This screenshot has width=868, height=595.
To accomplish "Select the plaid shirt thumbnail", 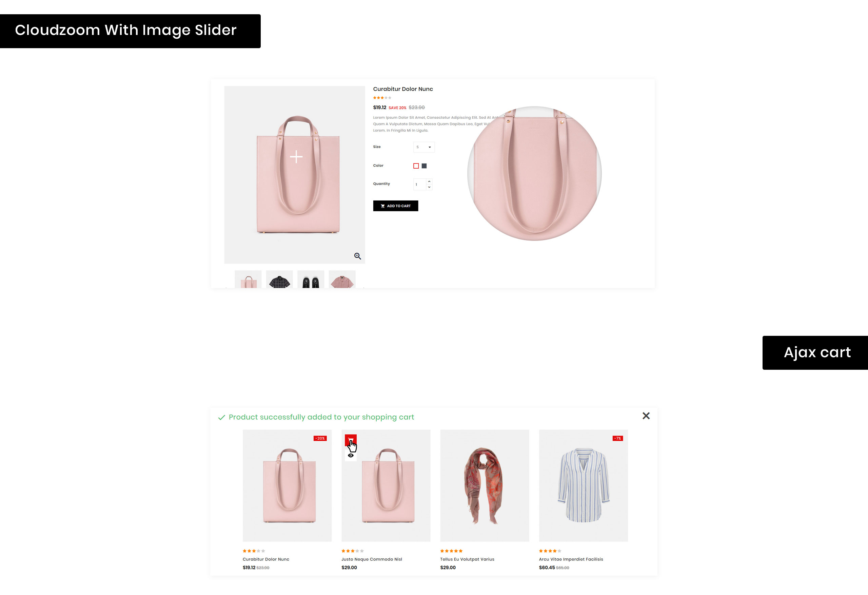I will [279, 279].
